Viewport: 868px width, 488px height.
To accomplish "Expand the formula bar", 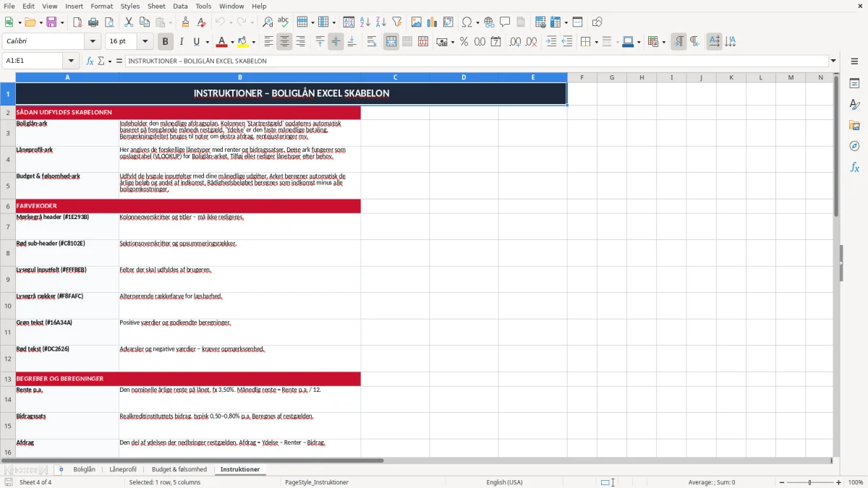I will [x=833, y=61].
